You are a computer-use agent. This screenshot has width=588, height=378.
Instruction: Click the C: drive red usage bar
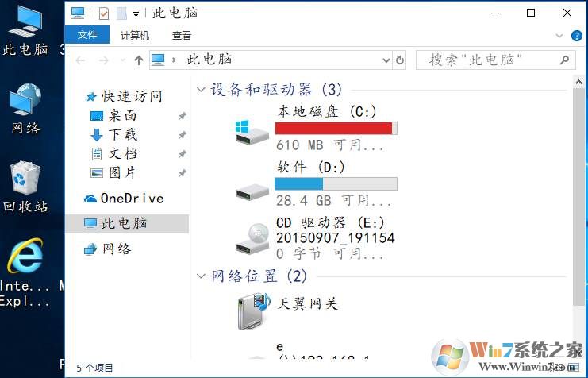(x=336, y=128)
